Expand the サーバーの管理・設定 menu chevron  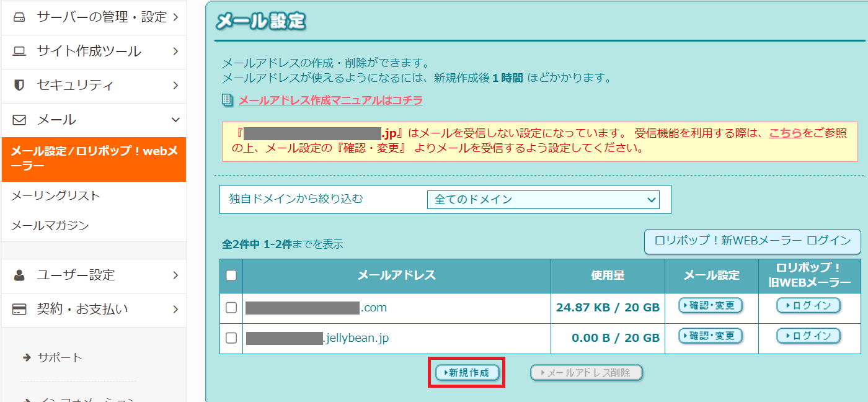coord(176,17)
